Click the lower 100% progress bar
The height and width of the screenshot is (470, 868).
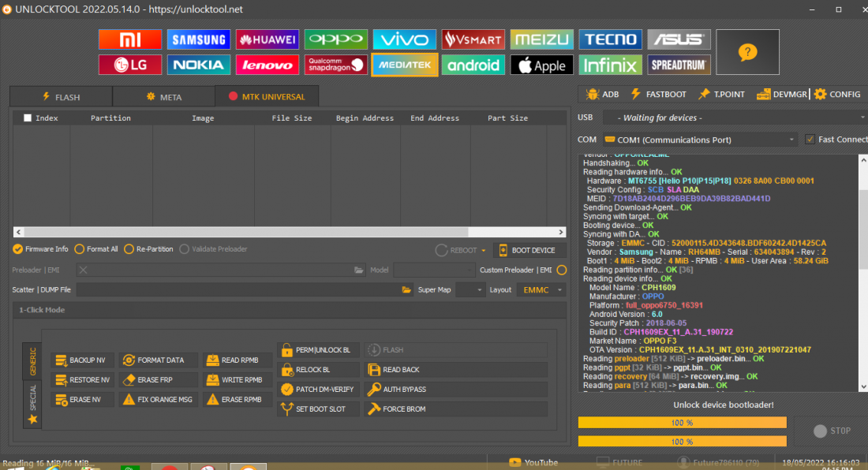pos(682,442)
